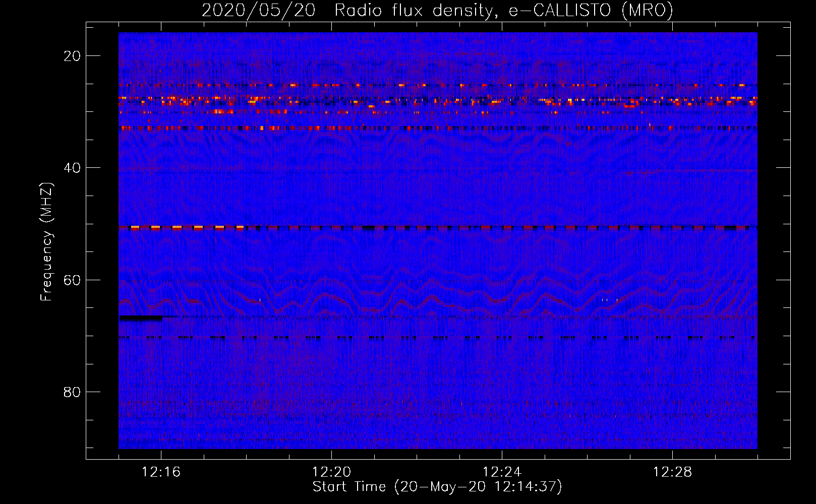Image resolution: width=816 pixels, height=504 pixels.
Task: Click the 'Start Time' axis label
Action: coord(437,487)
